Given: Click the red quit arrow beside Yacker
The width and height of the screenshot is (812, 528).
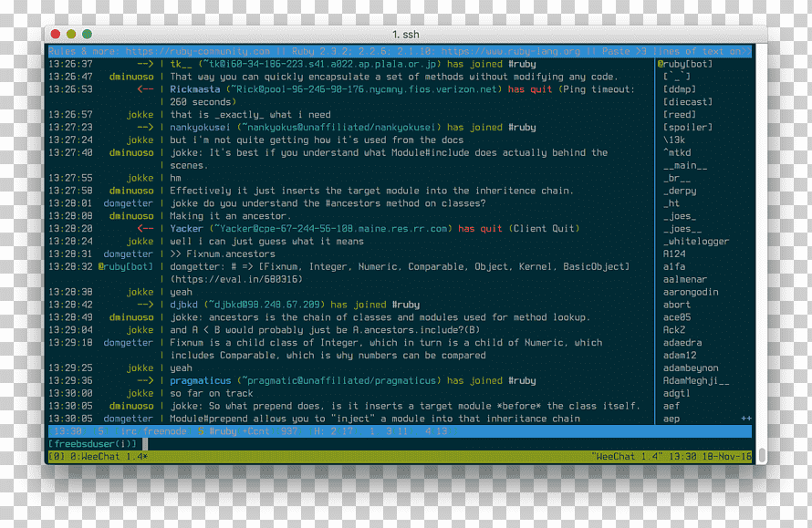Looking at the screenshot, I should coord(145,228).
